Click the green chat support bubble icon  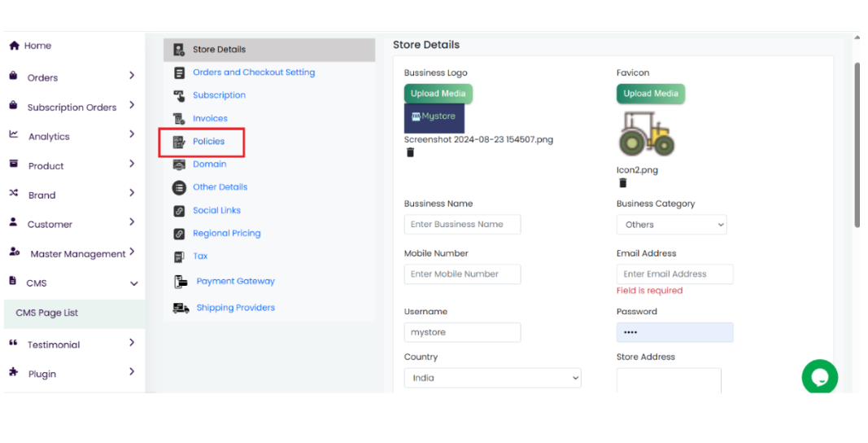[x=819, y=377]
